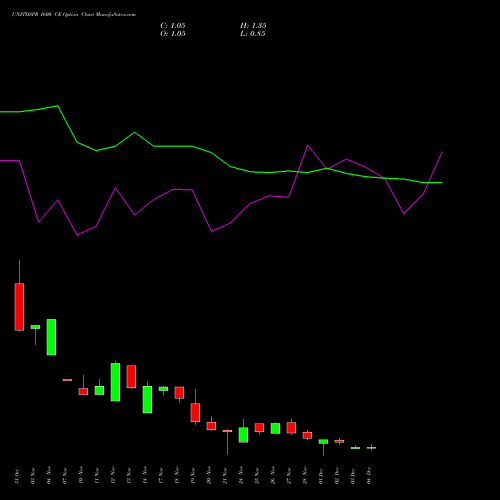Image resolution: width=500 pixels, height=500 pixels.
Task: Select the '07 Nov' date label
Action: click(65, 476)
